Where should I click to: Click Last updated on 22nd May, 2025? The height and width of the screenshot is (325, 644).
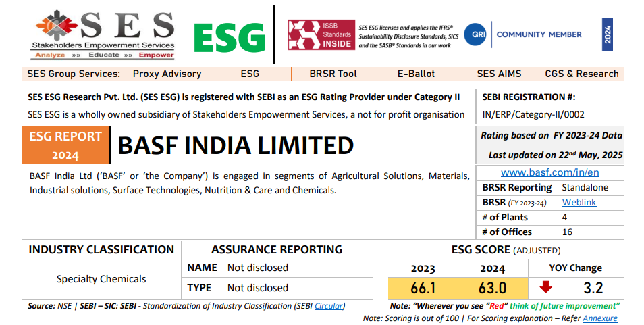pyautogui.click(x=556, y=155)
